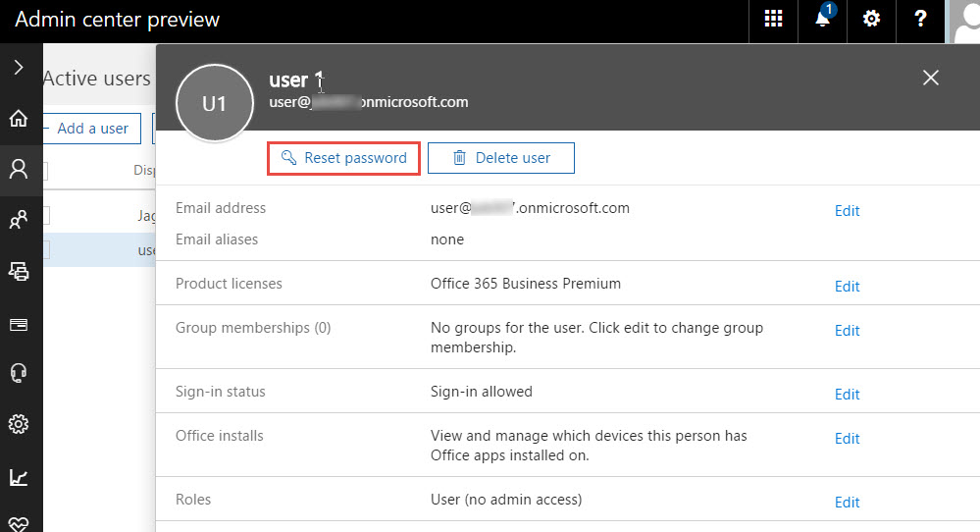
Task: Edit the Email address row
Action: pyautogui.click(x=847, y=211)
